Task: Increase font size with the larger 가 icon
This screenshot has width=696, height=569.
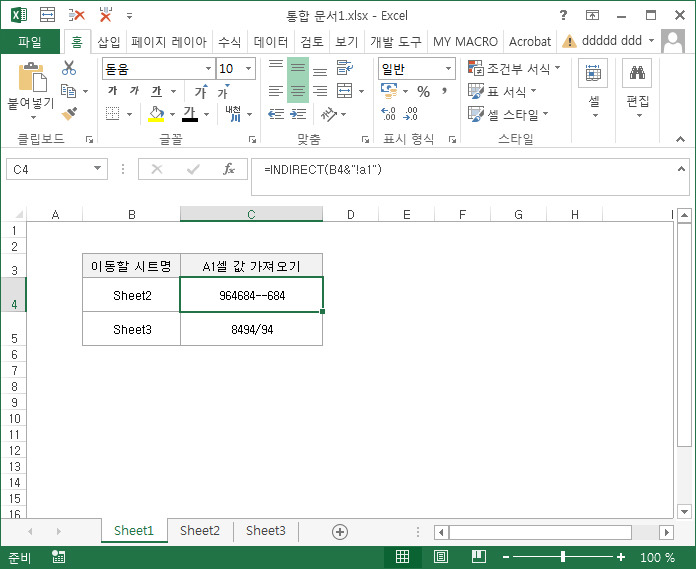Action: [201, 91]
